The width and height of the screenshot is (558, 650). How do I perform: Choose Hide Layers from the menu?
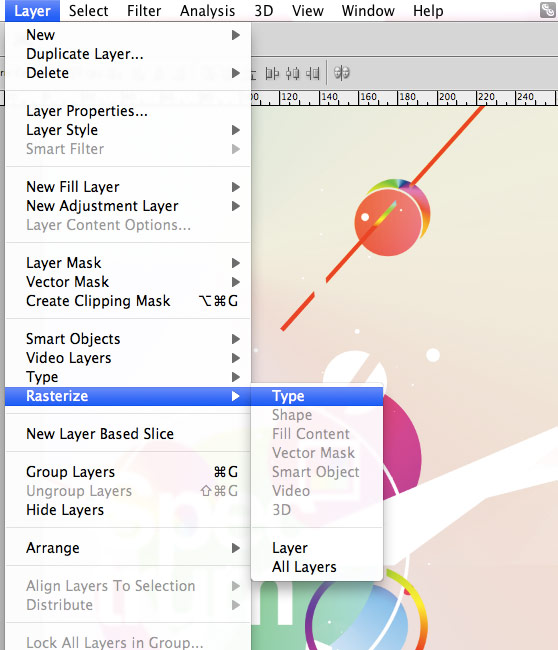pyautogui.click(x=128, y=510)
